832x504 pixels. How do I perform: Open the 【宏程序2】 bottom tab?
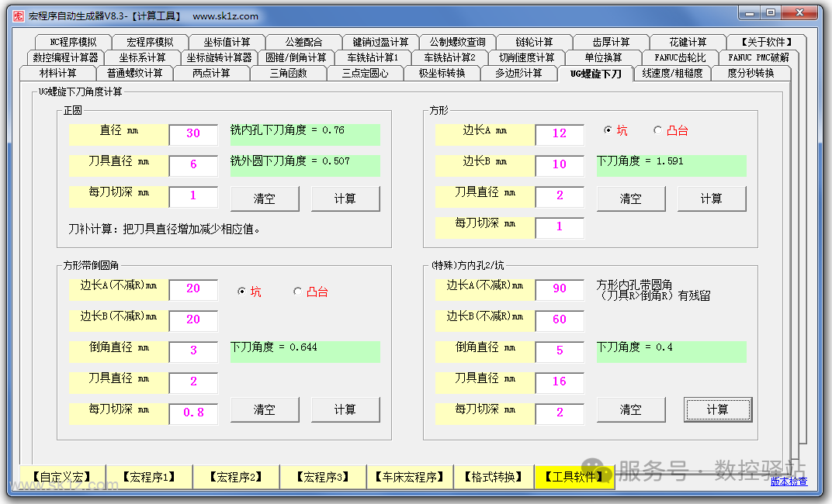(237, 477)
